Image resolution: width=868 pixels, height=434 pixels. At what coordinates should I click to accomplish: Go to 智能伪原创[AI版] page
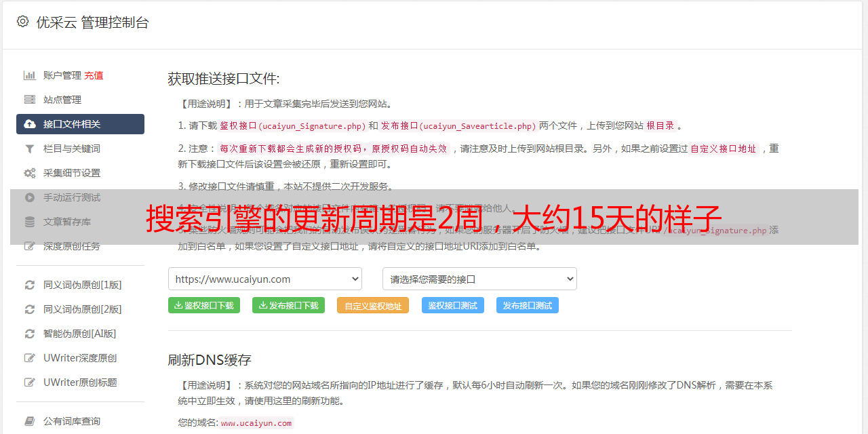coord(80,334)
